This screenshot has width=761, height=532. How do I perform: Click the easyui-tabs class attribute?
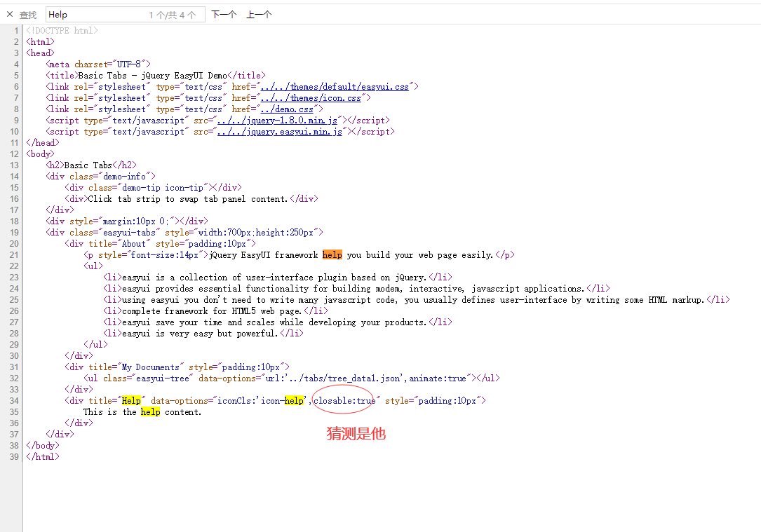[x=114, y=233]
